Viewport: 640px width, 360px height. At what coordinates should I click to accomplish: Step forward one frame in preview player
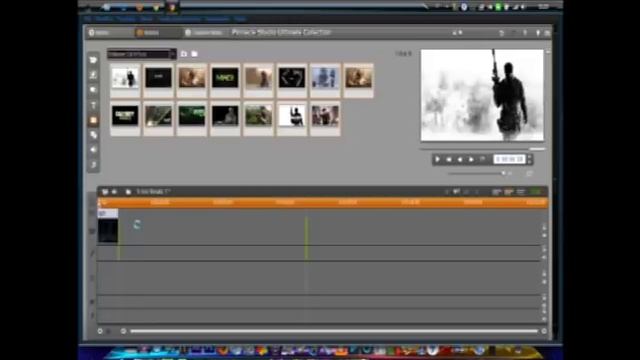(x=471, y=159)
